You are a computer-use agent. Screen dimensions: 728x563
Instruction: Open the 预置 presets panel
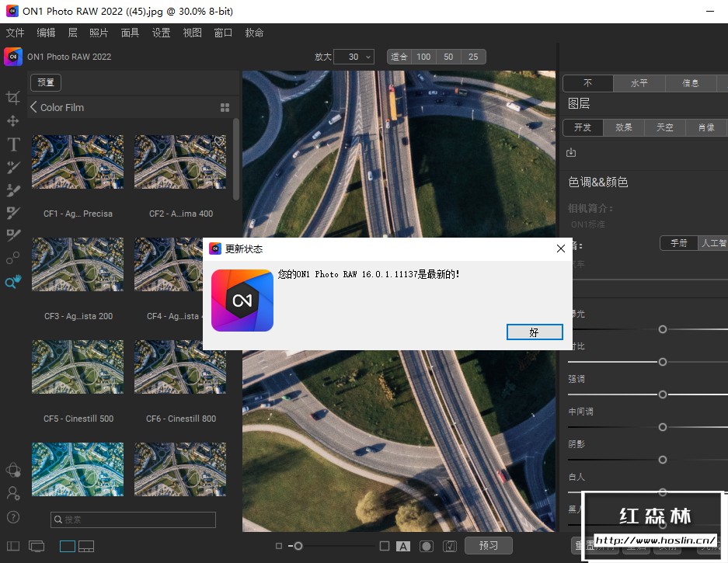click(46, 82)
